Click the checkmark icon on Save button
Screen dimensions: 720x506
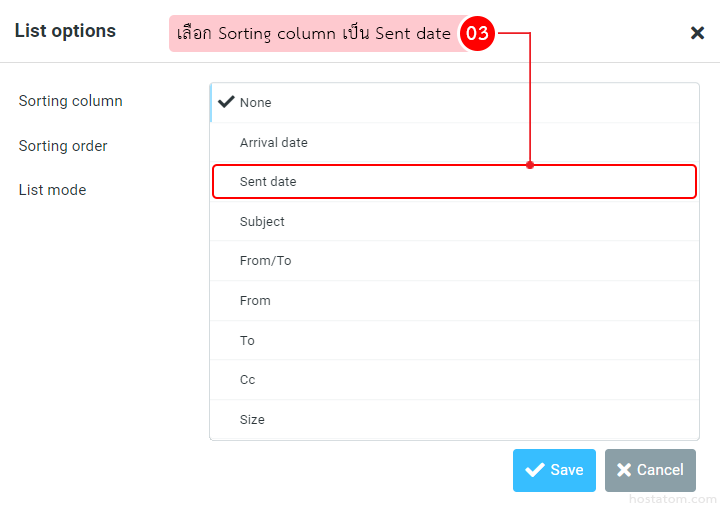point(535,470)
